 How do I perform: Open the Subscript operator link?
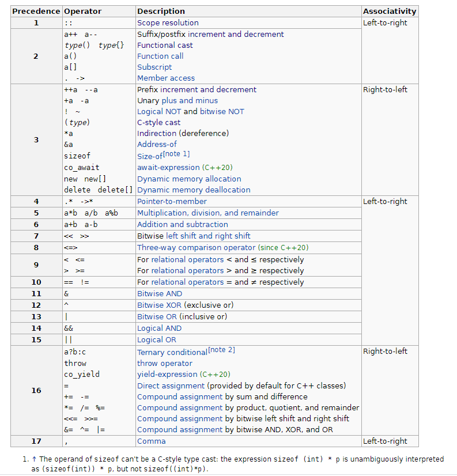(154, 67)
